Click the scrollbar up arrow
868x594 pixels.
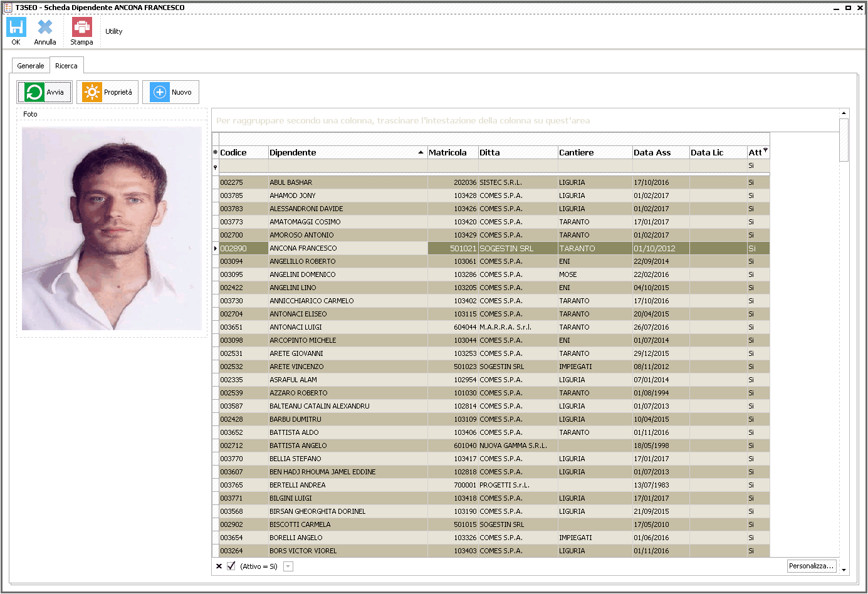point(844,113)
